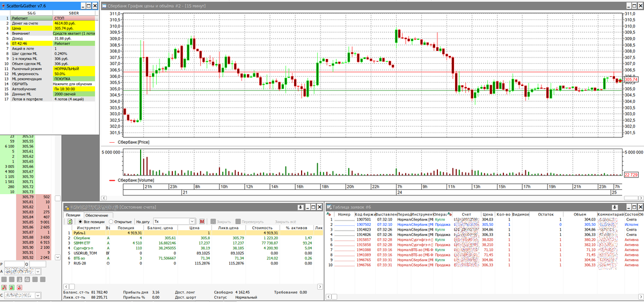This screenshot has height=302, width=644.
Task: Click the ПОКУПКА ML recommendation cell
Action: pos(75,79)
